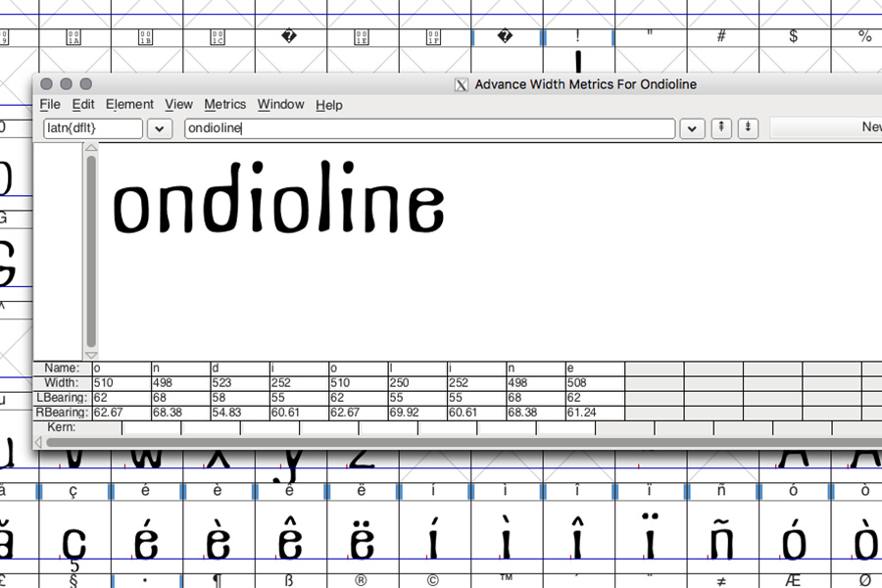This screenshot has height=588, width=882.
Task: Click the 'Width:' row label
Action: (x=62, y=382)
